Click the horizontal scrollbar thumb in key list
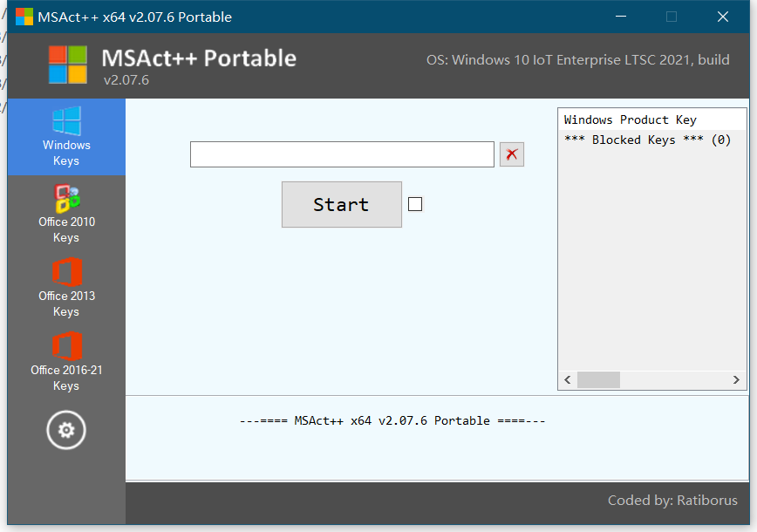Screen dimensions: 757x532 click(x=598, y=379)
